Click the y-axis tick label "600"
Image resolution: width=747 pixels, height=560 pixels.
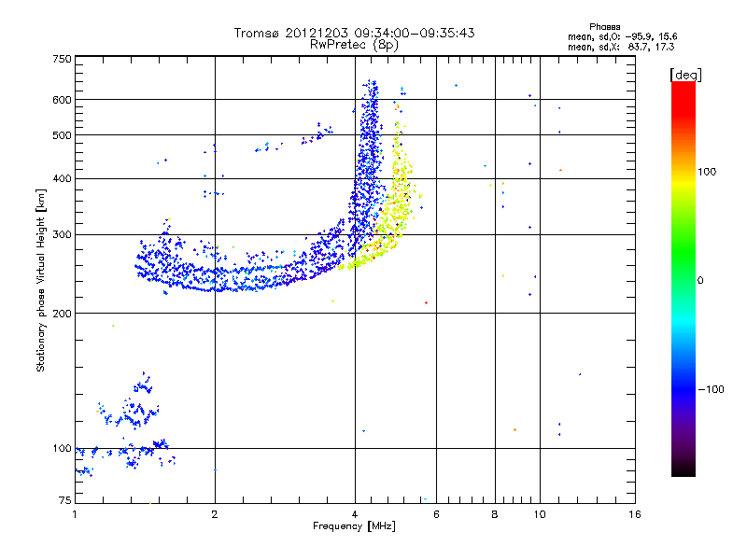[x=62, y=100]
